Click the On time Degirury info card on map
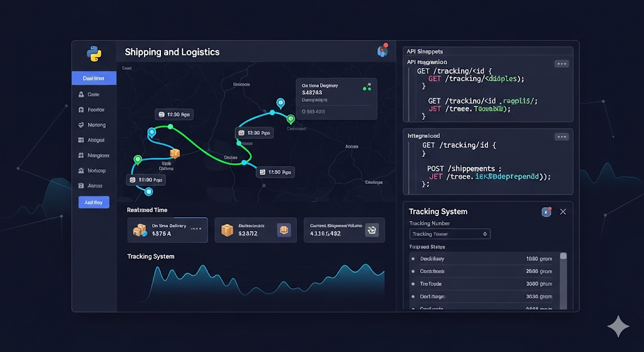The width and height of the screenshot is (644, 352). pyautogui.click(x=336, y=99)
